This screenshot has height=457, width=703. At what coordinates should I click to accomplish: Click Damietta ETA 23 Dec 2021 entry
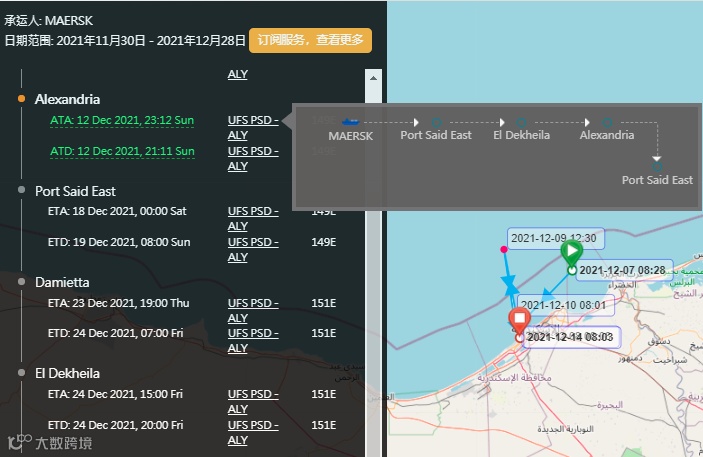pyautogui.click(x=118, y=303)
